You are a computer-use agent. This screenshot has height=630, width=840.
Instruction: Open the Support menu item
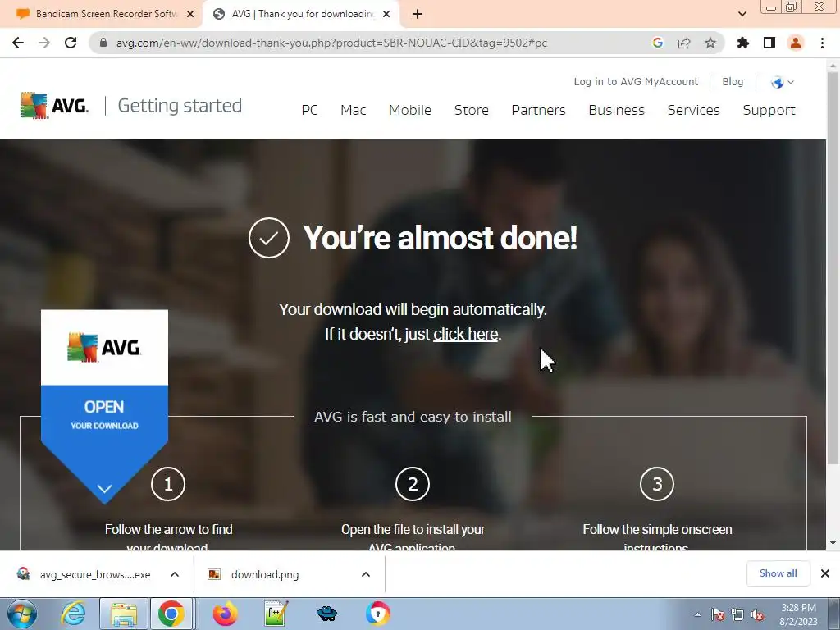point(769,110)
